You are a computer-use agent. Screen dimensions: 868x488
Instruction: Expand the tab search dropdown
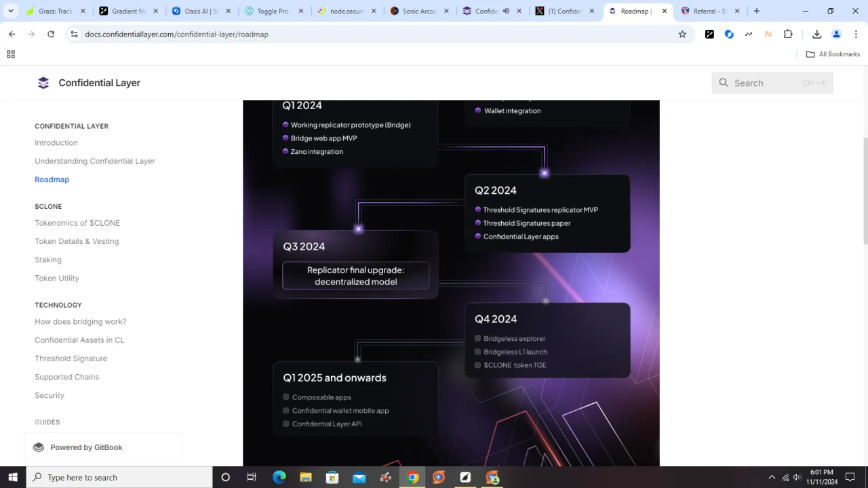pos(11,11)
